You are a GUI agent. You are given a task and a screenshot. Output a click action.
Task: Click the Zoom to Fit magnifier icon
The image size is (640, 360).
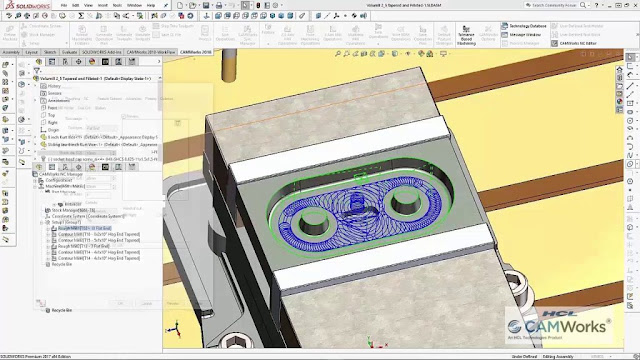coord(338,54)
